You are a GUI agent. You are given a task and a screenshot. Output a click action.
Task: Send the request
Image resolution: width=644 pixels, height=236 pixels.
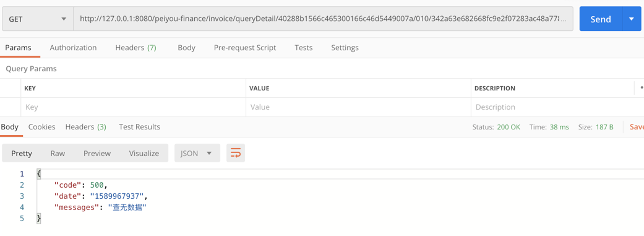601,19
